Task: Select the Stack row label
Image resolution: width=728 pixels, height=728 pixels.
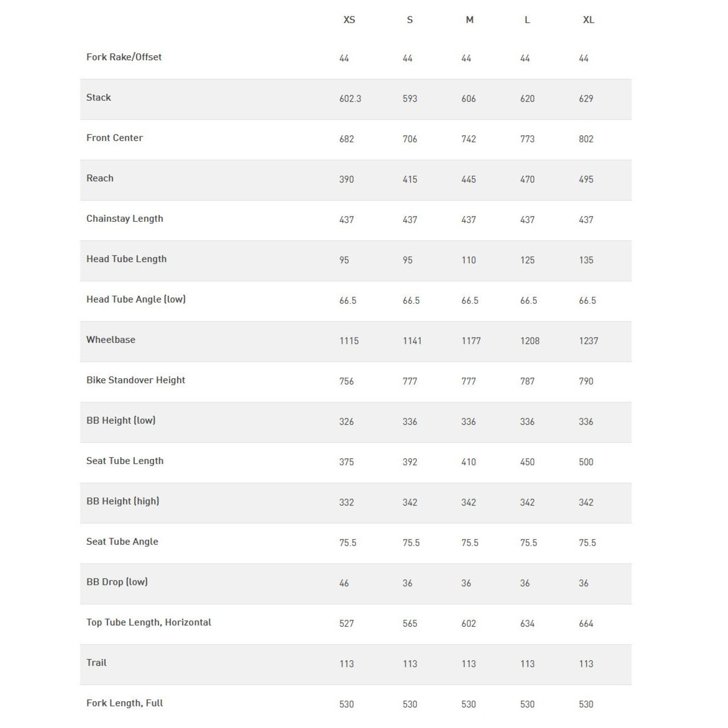Action: tap(98, 98)
